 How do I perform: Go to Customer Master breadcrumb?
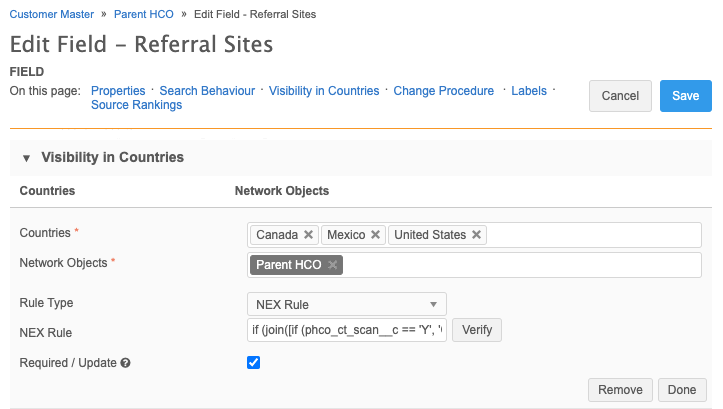tap(51, 15)
